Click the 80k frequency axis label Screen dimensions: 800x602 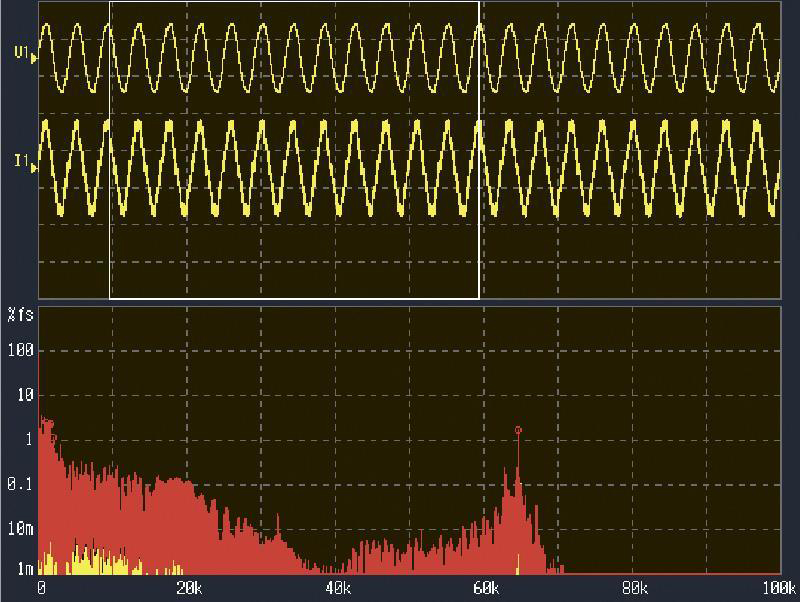pyautogui.click(x=633, y=587)
